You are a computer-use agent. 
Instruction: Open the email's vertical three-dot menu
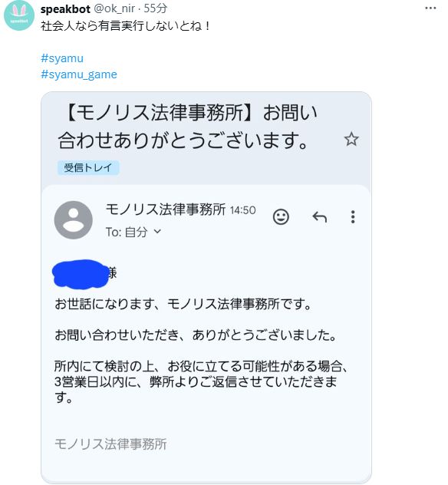click(x=353, y=217)
